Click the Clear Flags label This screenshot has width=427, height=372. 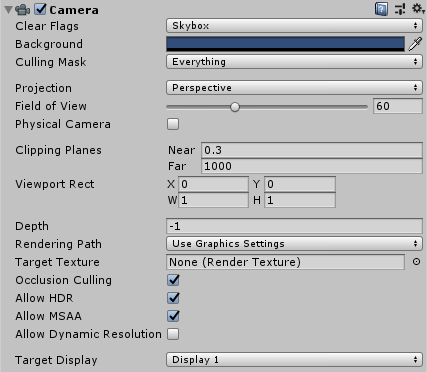click(47, 26)
